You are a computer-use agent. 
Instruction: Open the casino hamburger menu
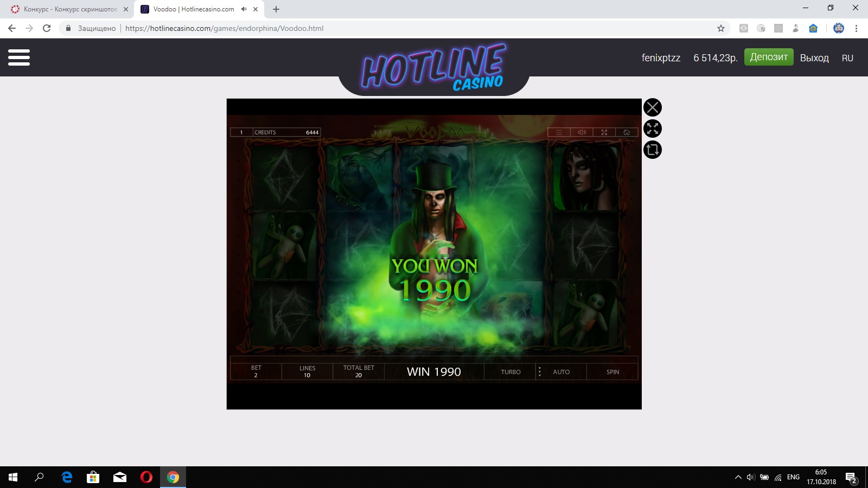pyautogui.click(x=19, y=57)
